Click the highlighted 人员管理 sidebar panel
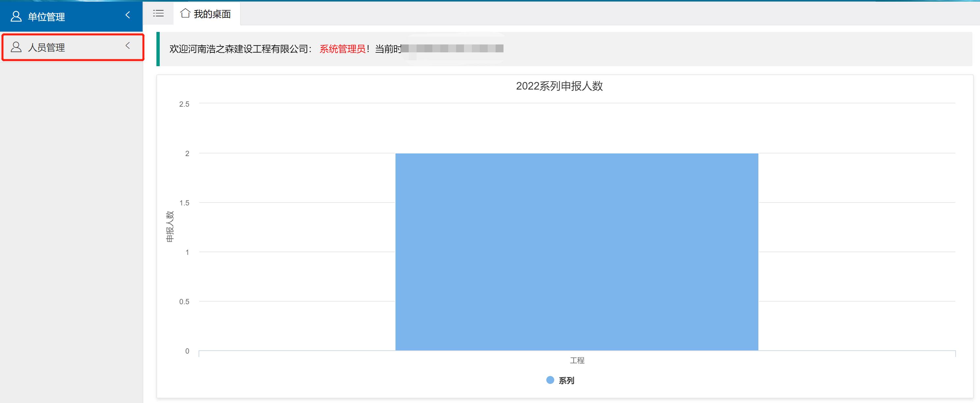This screenshot has height=403, width=980. pyautogui.click(x=72, y=47)
